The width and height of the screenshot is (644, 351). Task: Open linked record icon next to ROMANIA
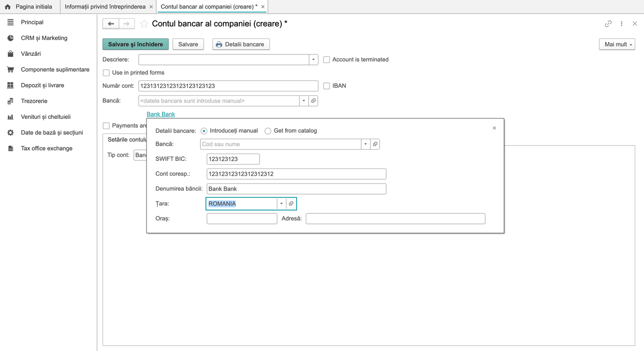[x=291, y=204]
